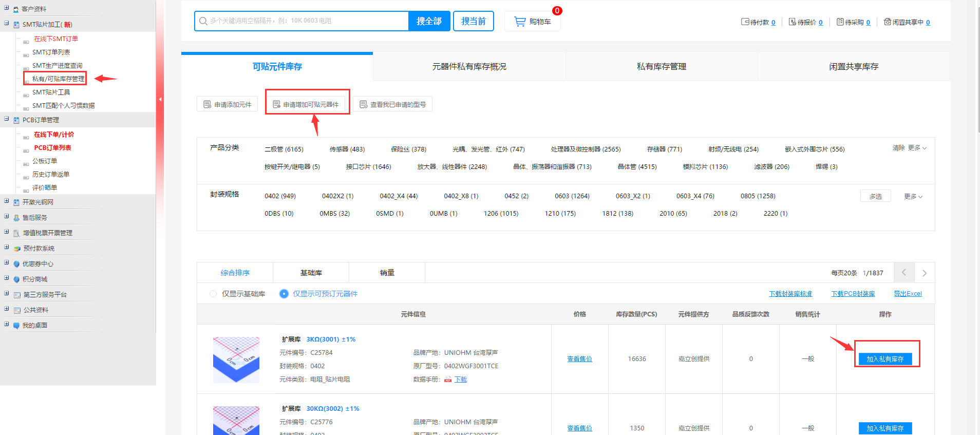Open the 3KΩ(3001) component thumbnail
This screenshot has width=980, height=435.
pyautogui.click(x=236, y=360)
